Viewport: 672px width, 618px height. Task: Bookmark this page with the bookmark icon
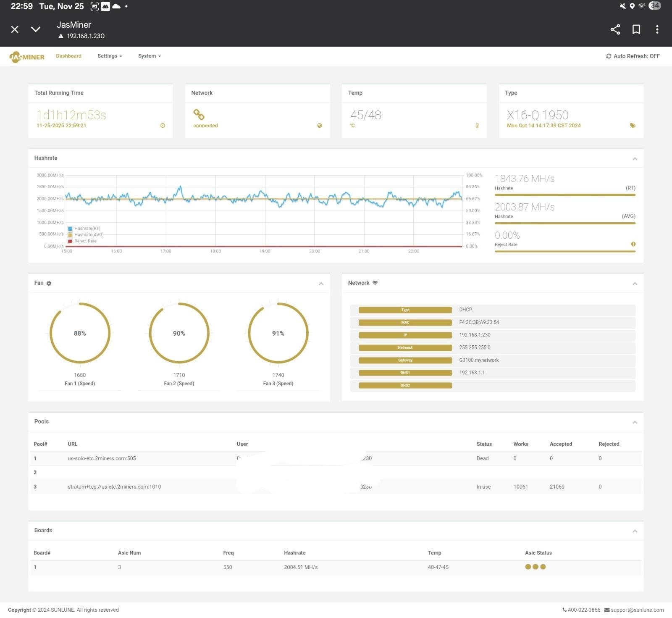[636, 29]
